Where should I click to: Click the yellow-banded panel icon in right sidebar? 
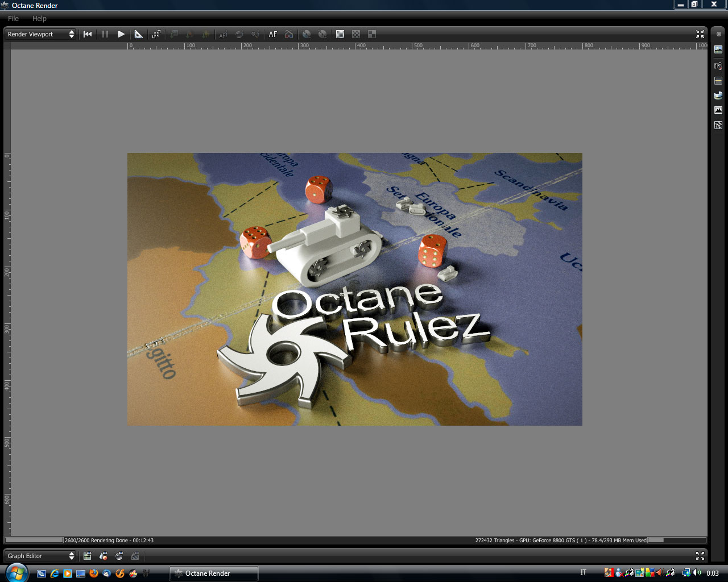tap(718, 81)
